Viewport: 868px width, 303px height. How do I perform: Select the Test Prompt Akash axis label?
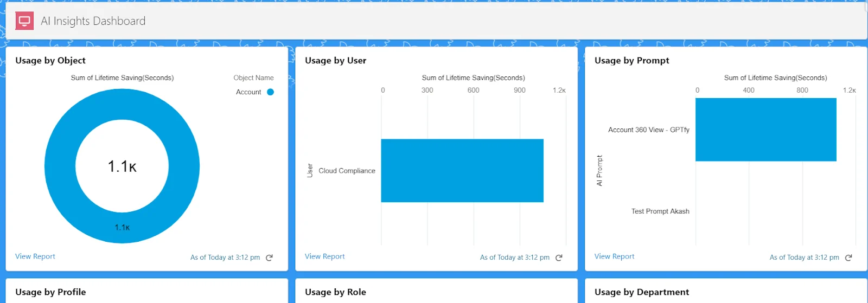point(660,211)
